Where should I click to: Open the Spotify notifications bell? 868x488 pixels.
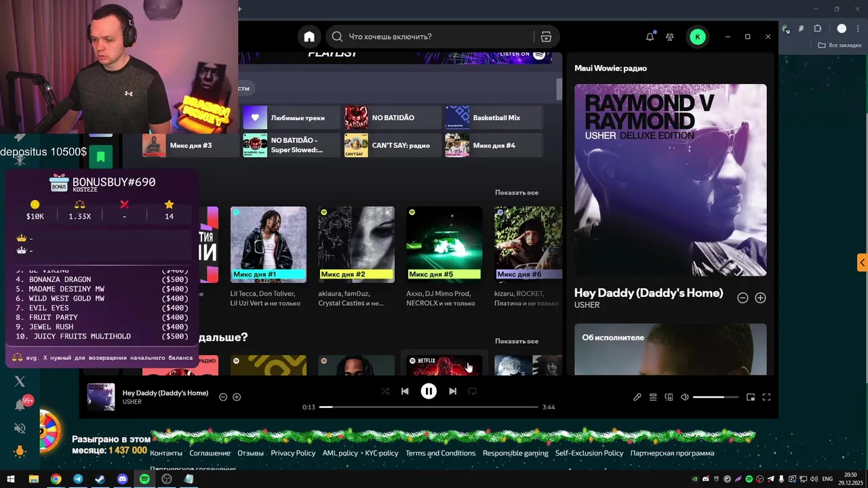click(x=650, y=37)
